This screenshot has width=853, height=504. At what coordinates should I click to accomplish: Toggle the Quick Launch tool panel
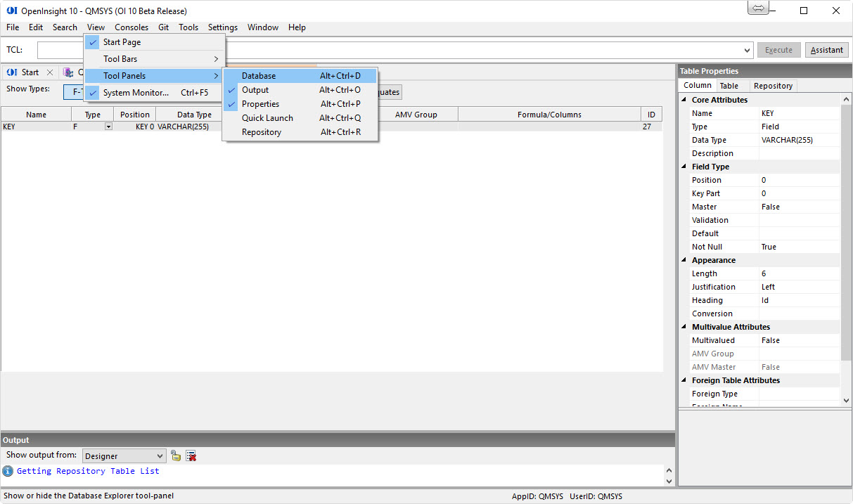coord(300,118)
